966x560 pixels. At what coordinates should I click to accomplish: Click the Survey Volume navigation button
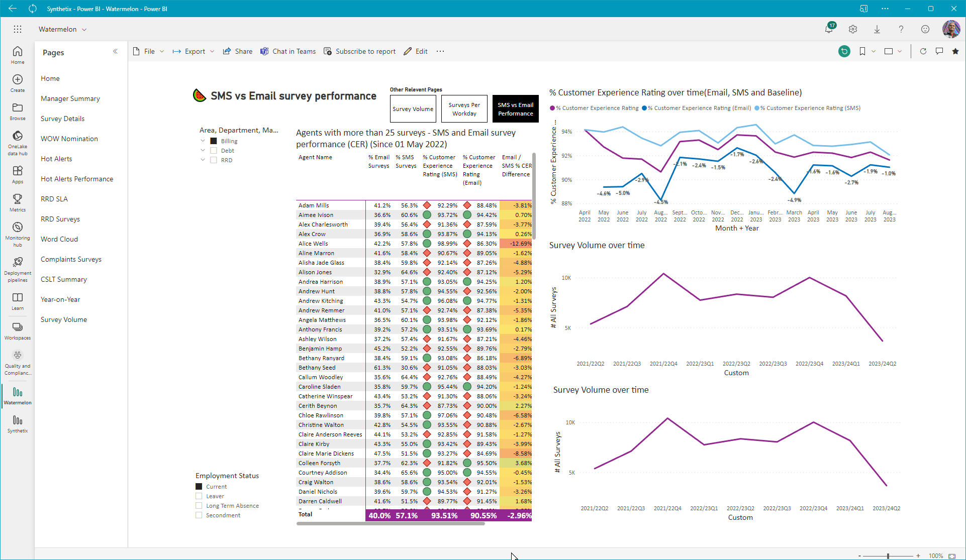click(x=413, y=108)
